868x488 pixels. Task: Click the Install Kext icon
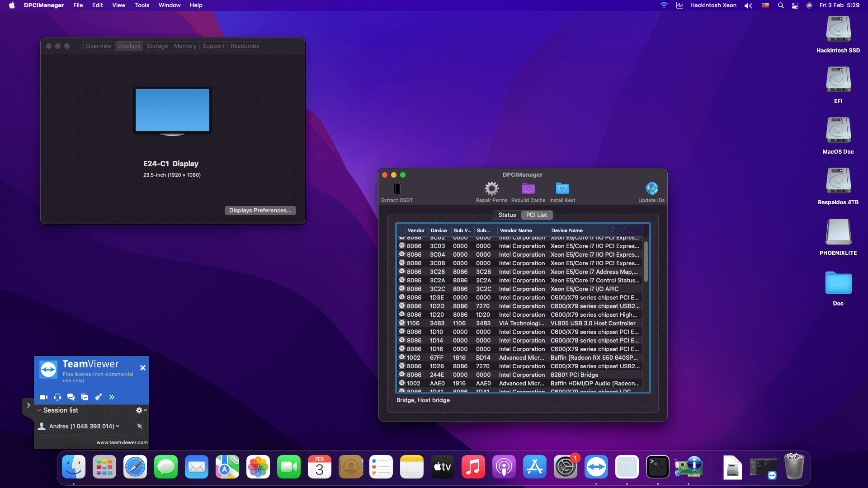coord(562,188)
